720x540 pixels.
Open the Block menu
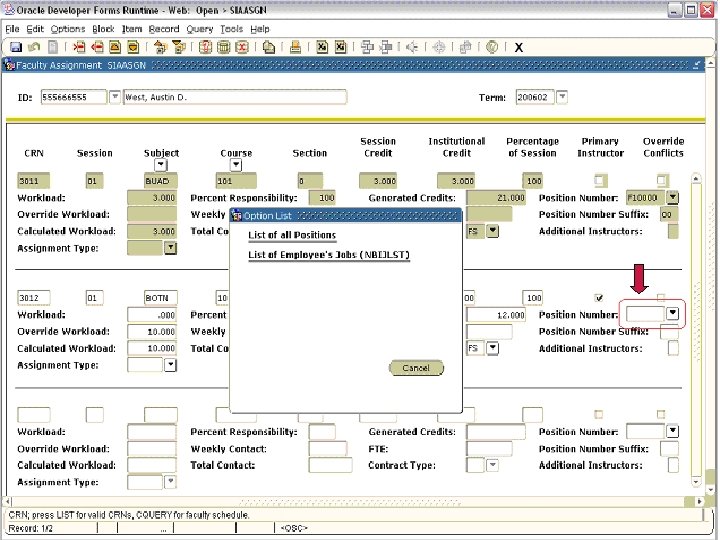click(x=103, y=29)
